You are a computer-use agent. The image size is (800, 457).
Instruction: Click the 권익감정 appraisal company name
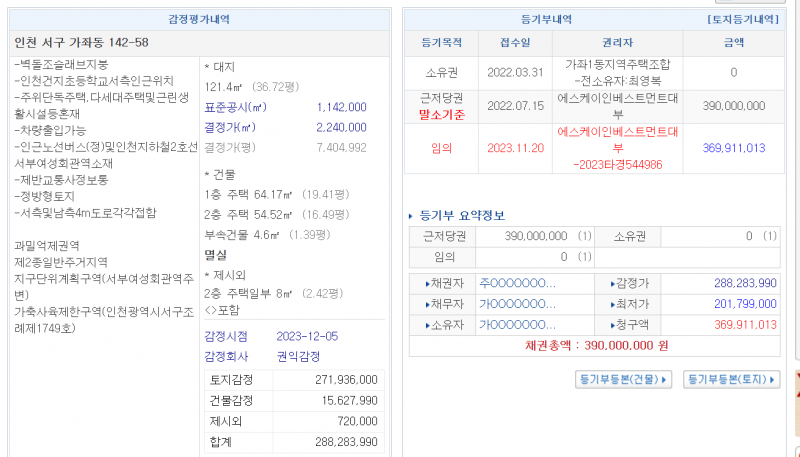(x=297, y=355)
